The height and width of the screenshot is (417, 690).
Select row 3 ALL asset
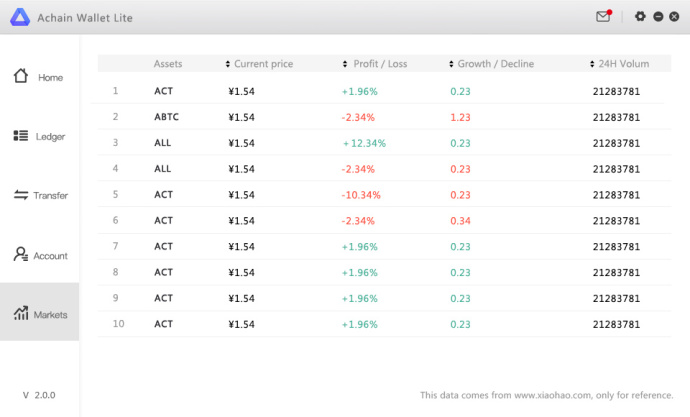point(163,143)
